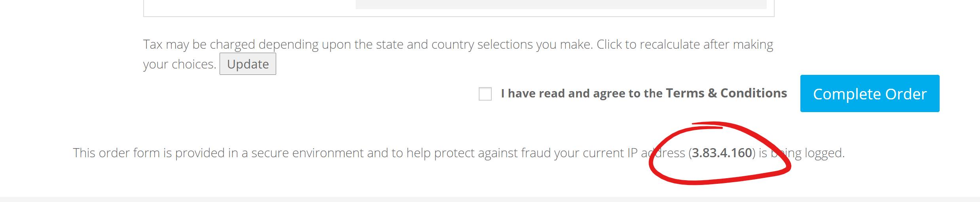
Task: Click the 'your choices.' text beside Update
Action: click(x=180, y=64)
